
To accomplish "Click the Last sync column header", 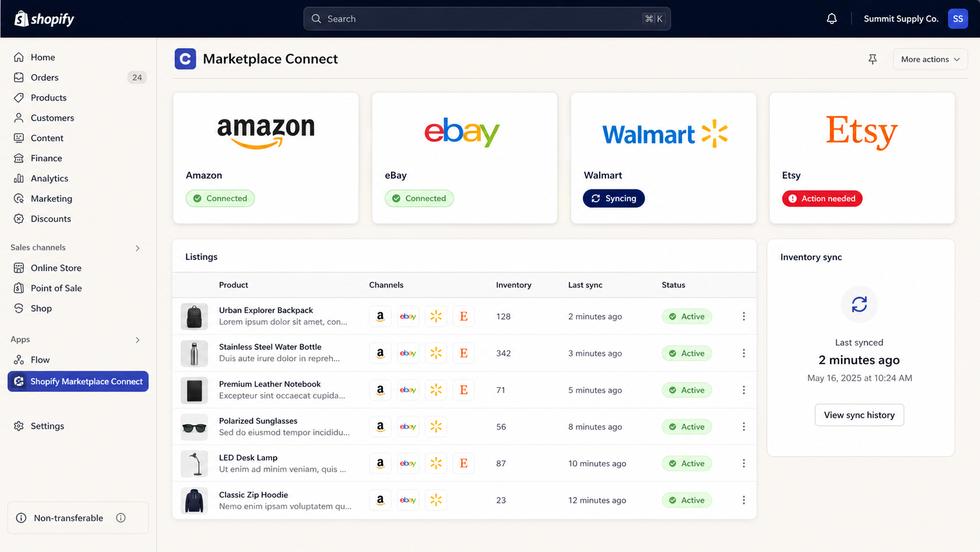I will tap(585, 285).
